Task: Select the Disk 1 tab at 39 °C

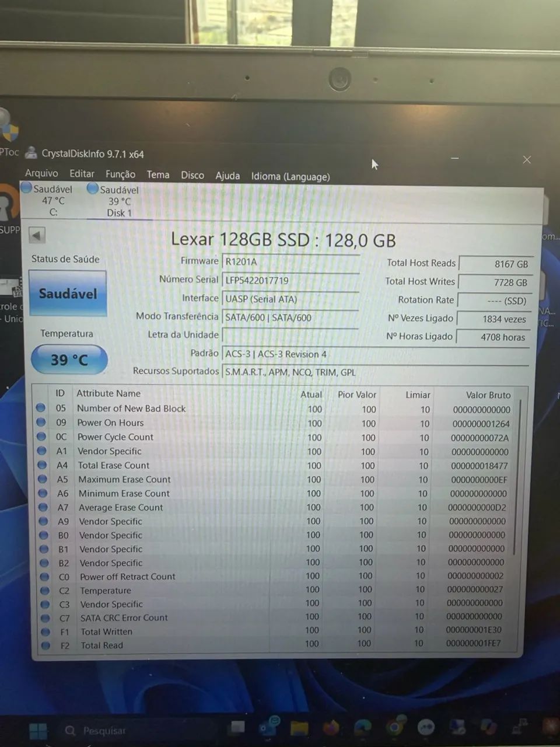Action: 117,201
